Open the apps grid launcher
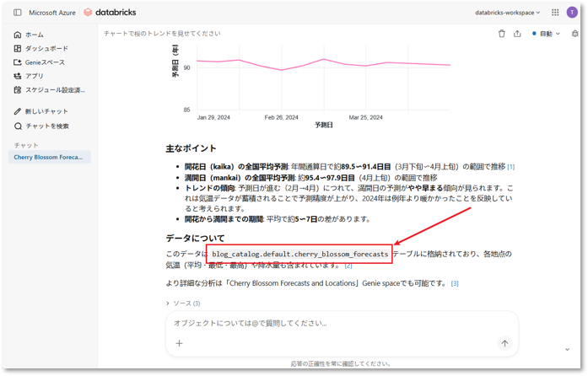Viewport: 588px width, 376px height. [555, 13]
